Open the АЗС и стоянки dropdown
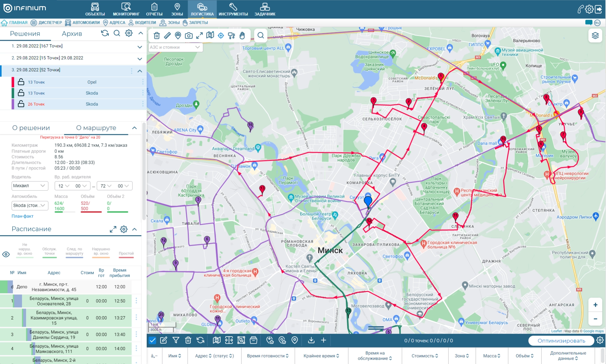This screenshot has height=364, width=606. [x=175, y=47]
